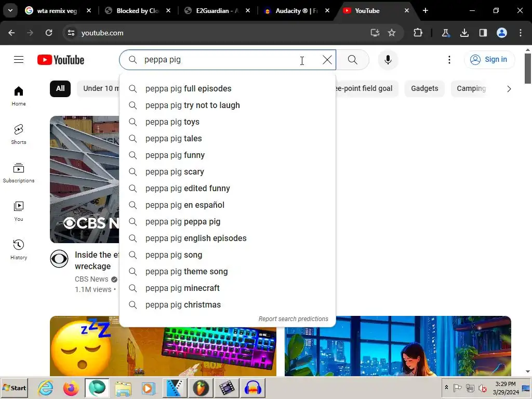Viewport: 532px width, 399px height.
Task: Click the Sign in button
Action: (x=489, y=59)
